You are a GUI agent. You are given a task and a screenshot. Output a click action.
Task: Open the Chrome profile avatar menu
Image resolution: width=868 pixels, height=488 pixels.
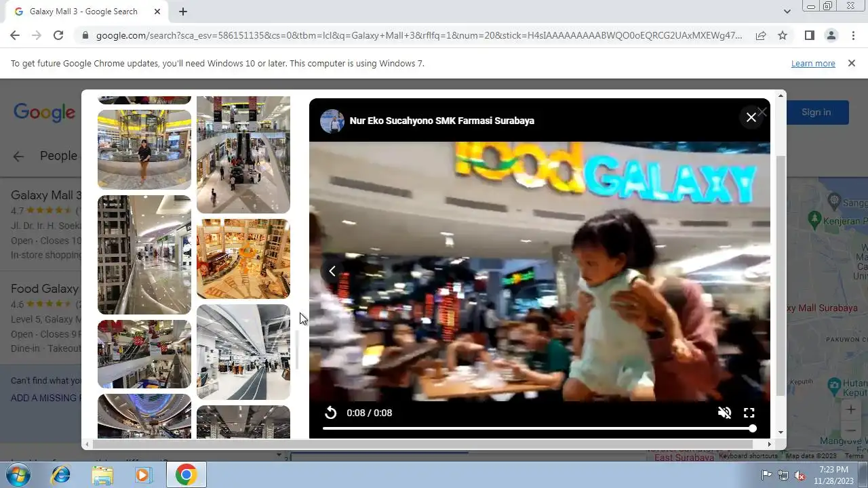point(831,35)
